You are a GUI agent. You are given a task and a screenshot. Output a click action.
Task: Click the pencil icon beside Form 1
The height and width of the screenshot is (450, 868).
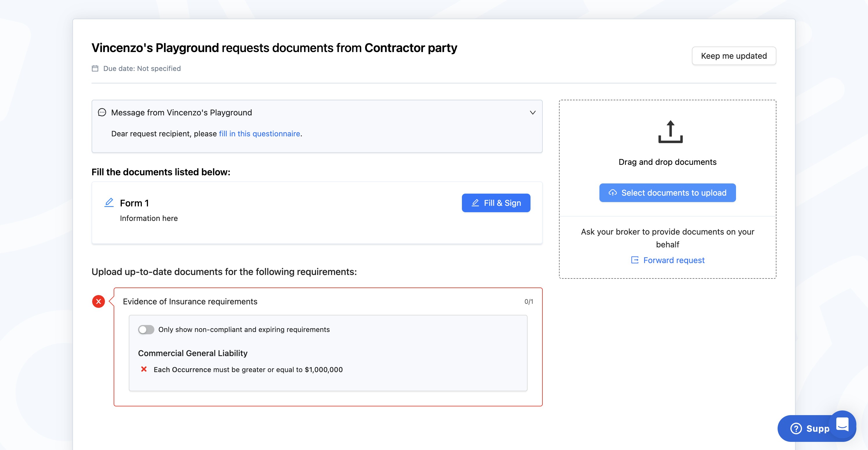109,203
